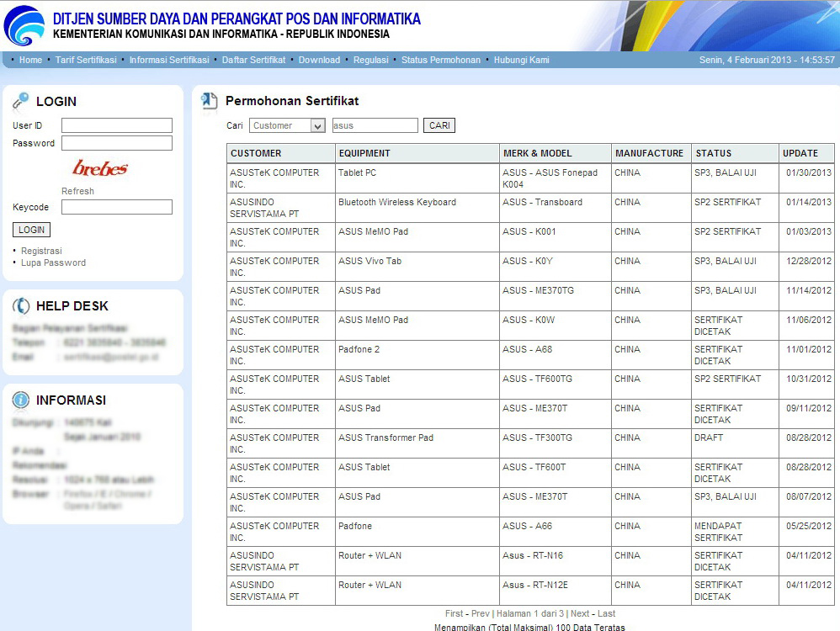This screenshot has width=840, height=631.
Task: Click the key icon beside LOGIN
Action: pyautogui.click(x=20, y=101)
